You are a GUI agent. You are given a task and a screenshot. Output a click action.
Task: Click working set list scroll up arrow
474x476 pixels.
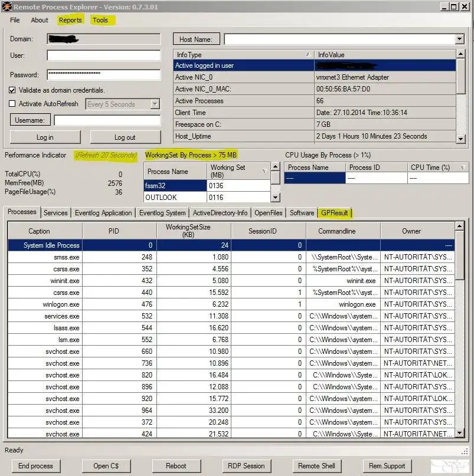(275, 166)
